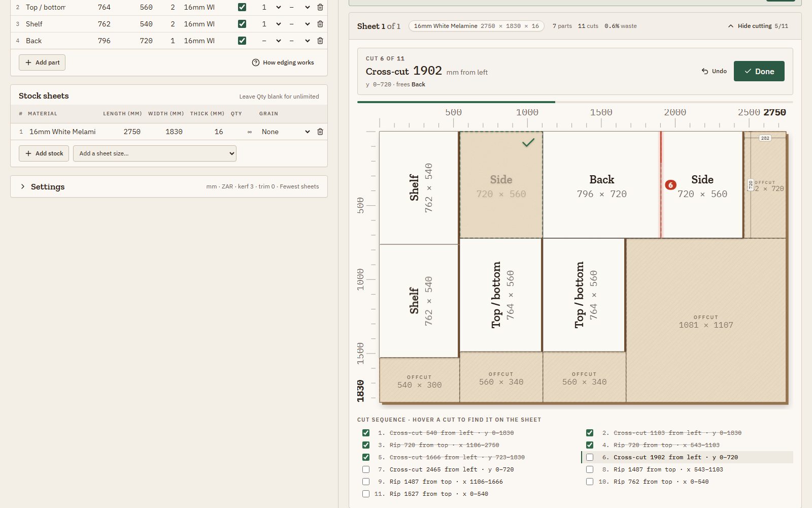Delete the Shelf part row

point(320,24)
